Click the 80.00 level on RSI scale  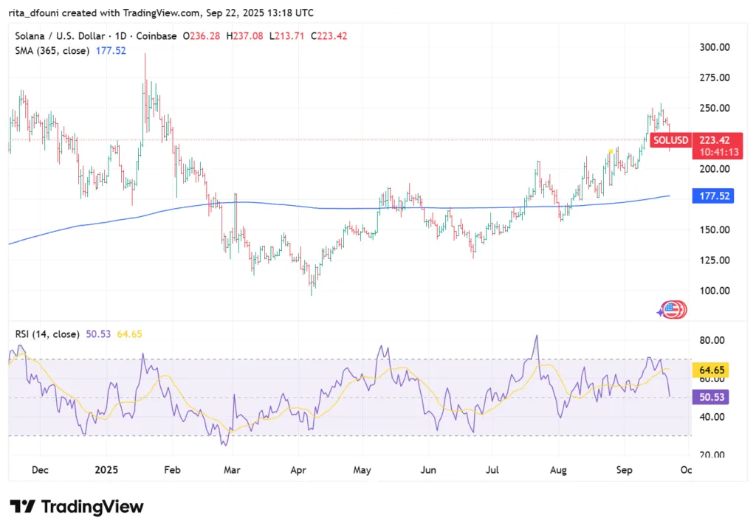[712, 340]
